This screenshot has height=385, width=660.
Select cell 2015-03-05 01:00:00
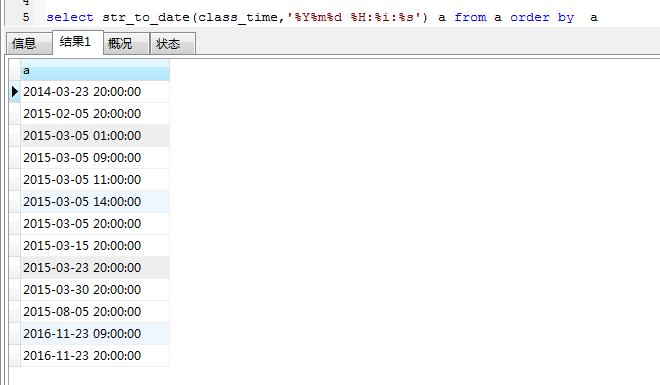click(95, 135)
